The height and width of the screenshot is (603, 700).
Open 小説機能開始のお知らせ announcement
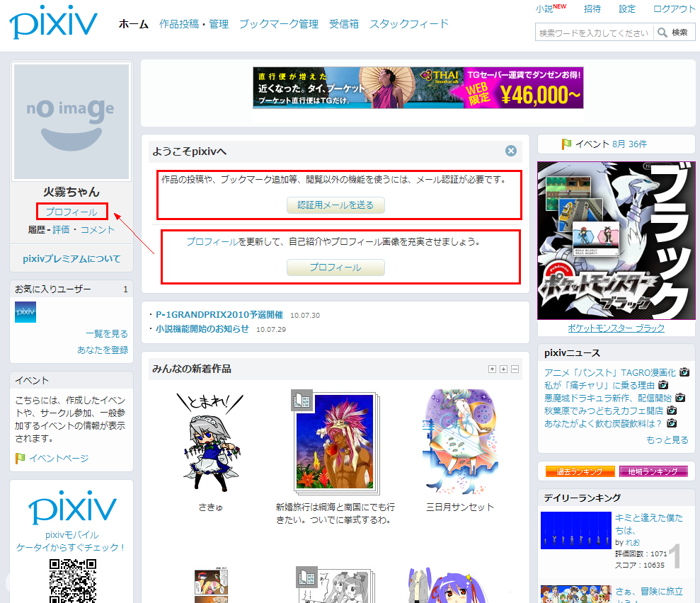(202, 329)
